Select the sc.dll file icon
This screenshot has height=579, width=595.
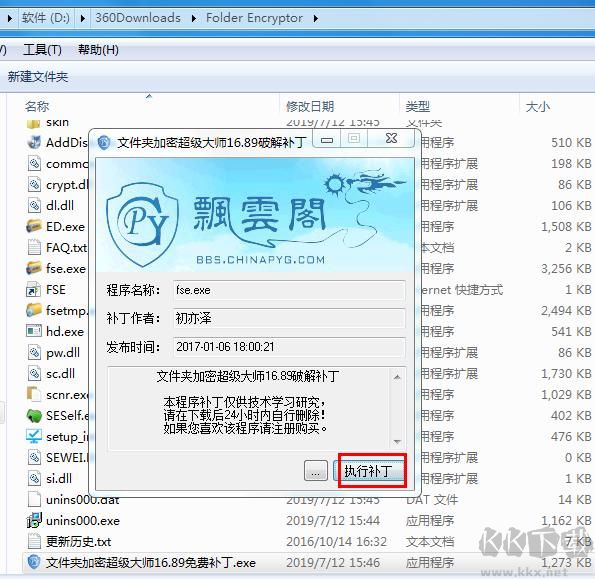pos(34,374)
